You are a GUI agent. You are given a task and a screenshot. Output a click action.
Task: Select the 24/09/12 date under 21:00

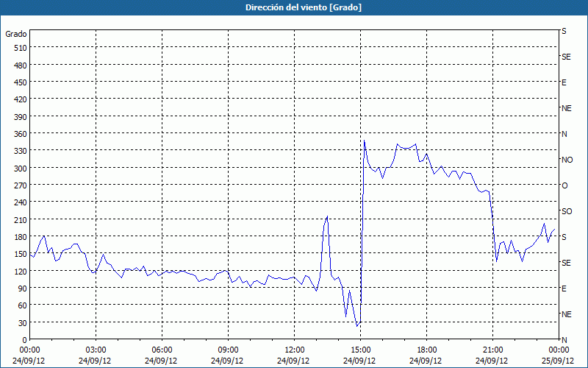(492, 361)
